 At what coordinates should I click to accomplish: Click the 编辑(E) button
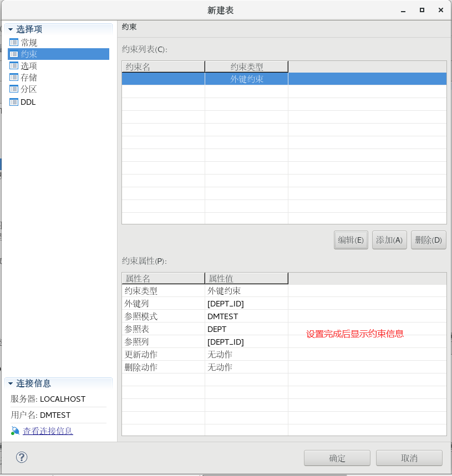click(351, 240)
